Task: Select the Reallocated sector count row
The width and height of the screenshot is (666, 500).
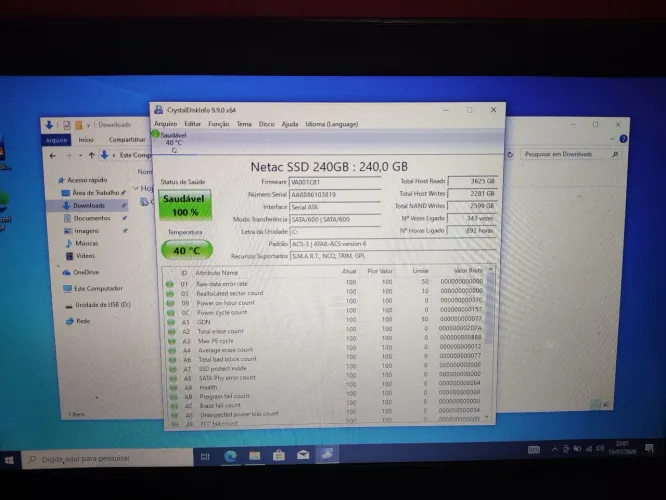Action: [x=325, y=292]
